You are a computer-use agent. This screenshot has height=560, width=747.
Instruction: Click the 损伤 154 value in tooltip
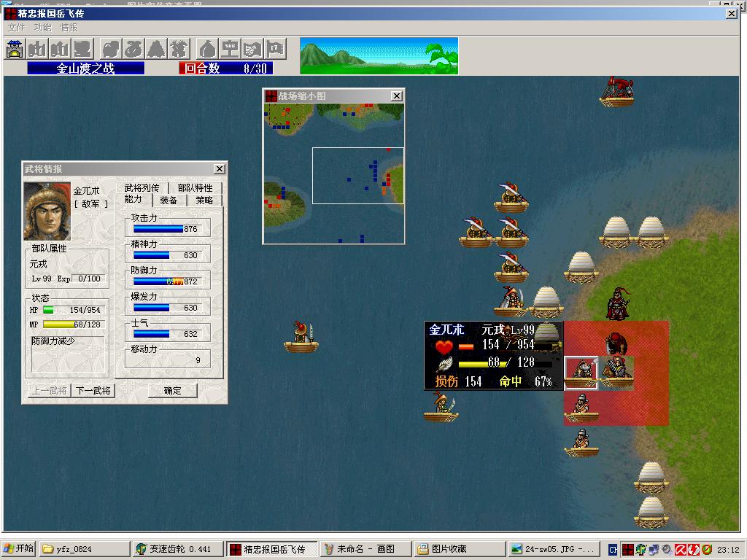pos(458,381)
